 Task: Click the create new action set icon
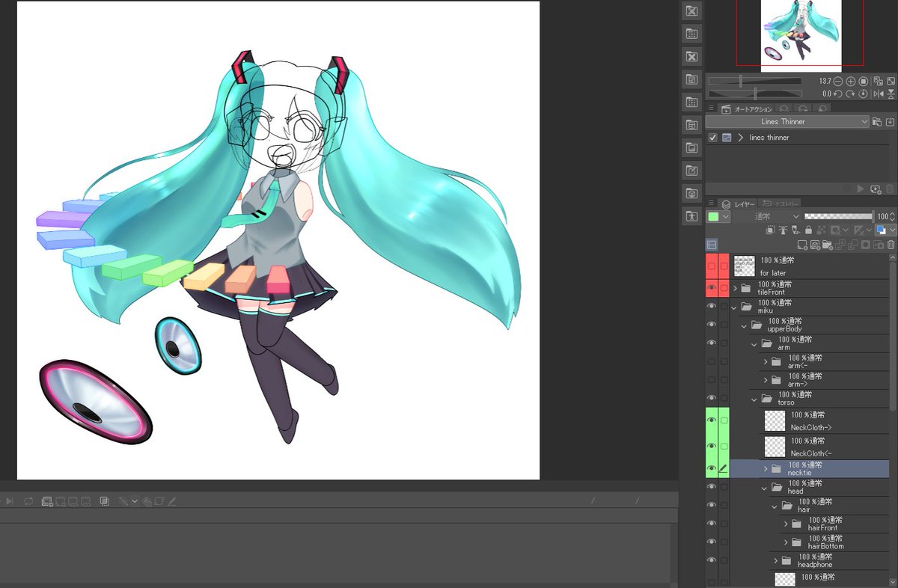(876, 122)
